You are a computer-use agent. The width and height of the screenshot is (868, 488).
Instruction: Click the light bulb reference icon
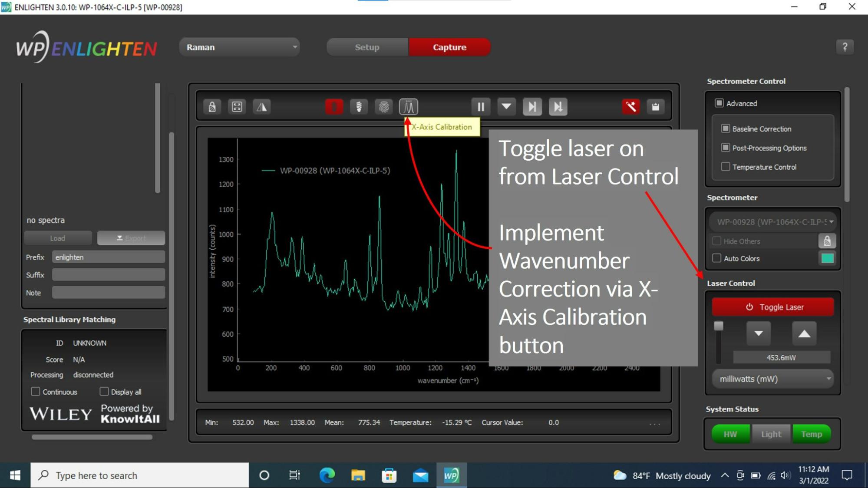(x=359, y=107)
